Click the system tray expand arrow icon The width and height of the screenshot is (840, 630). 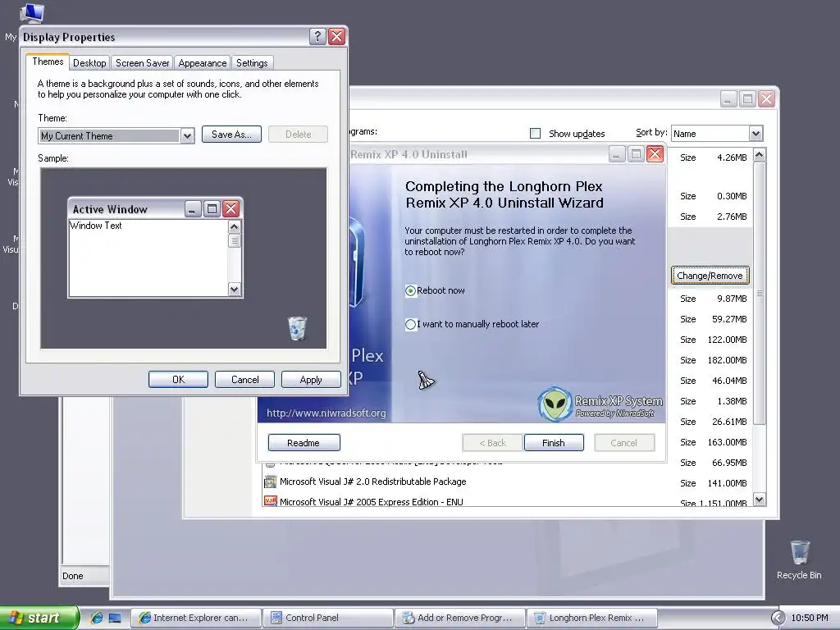tap(778, 618)
